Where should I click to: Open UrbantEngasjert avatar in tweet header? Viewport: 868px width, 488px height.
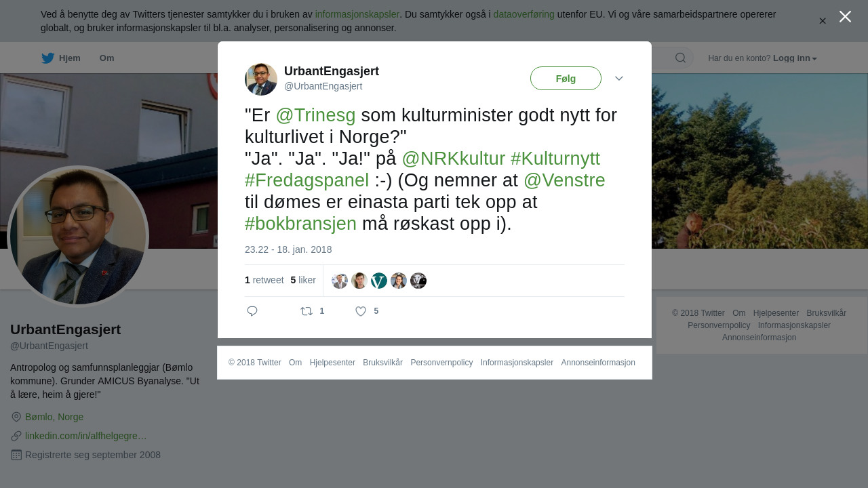[261, 79]
